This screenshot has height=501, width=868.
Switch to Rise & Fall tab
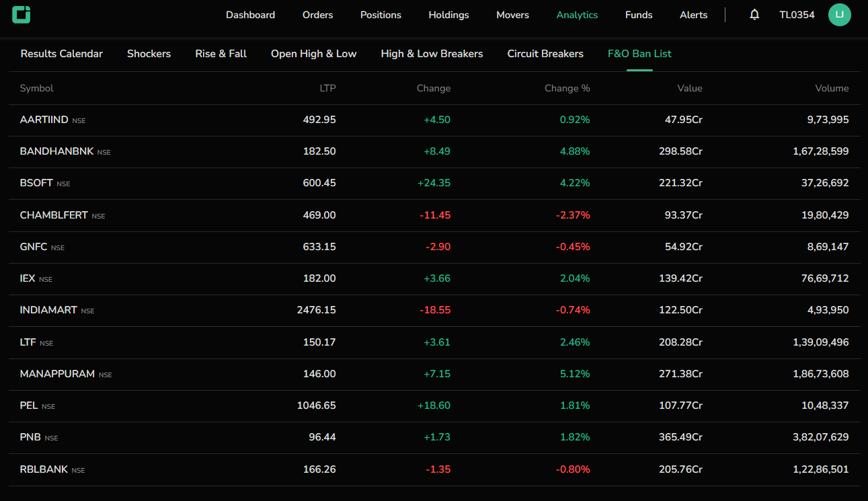(221, 54)
